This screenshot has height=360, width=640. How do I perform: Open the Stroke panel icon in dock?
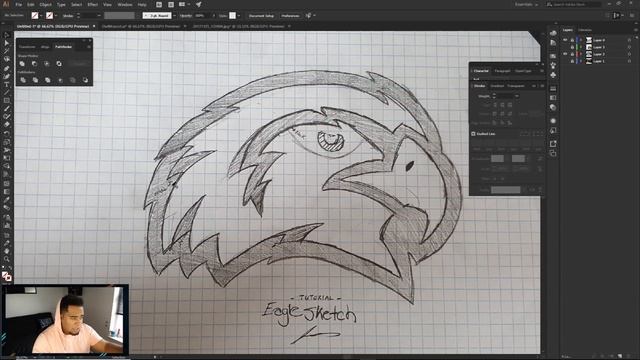[x=553, y=89]
